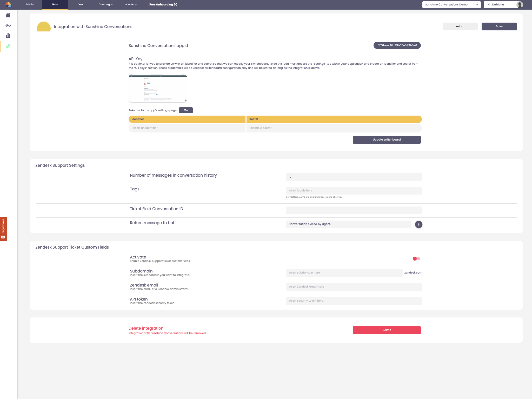Screen dimensions: 532x399
Task: Click the home icon in sidebar
Action: pyautogui.click(x=8, y=15)
